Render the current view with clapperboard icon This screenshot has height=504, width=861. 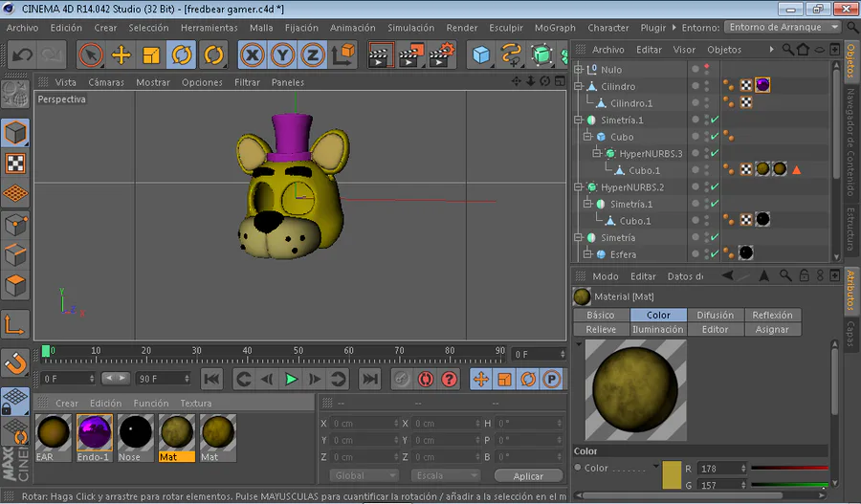coord(381,55)
